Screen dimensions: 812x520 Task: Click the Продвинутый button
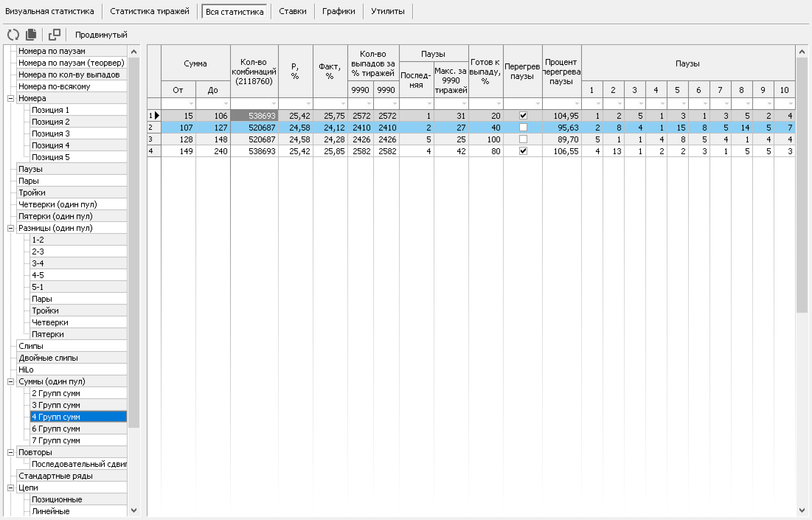coord(101,35)
